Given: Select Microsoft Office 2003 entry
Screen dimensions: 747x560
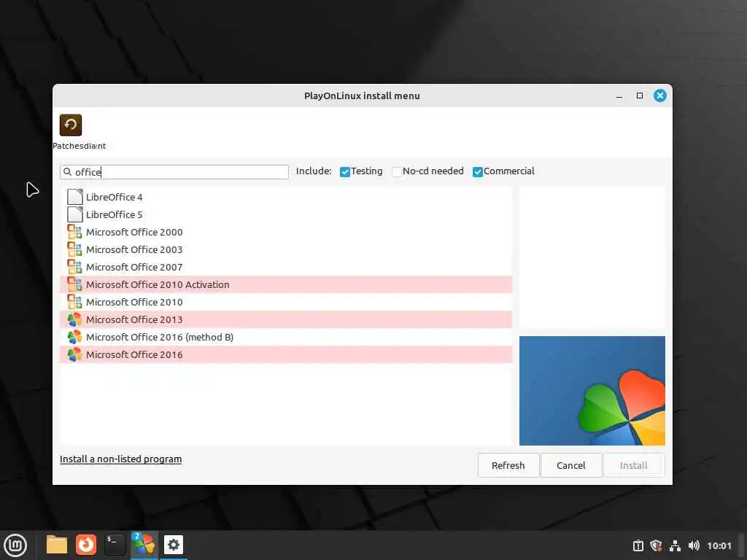Looking at the screenshot, I should [x=134, y=250].
